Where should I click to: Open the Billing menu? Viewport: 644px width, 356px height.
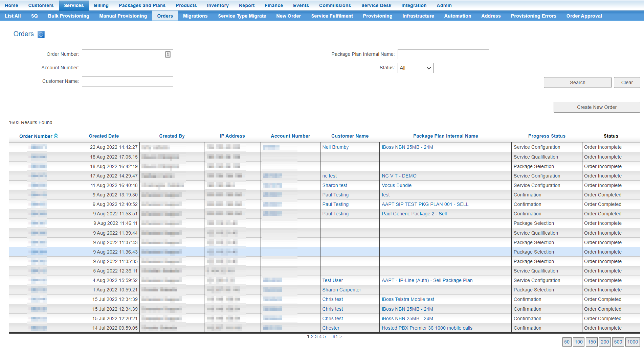click(x=101, y=5)
